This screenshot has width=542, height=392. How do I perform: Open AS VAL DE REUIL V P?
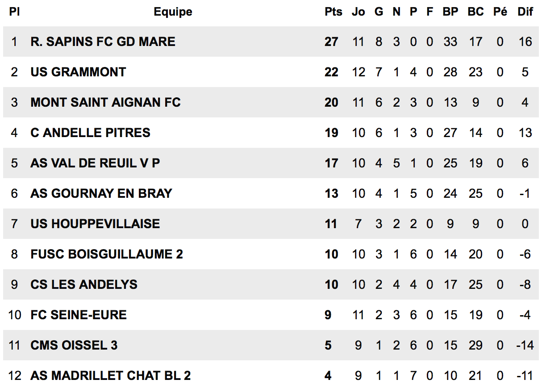click(x=95, y=163)
